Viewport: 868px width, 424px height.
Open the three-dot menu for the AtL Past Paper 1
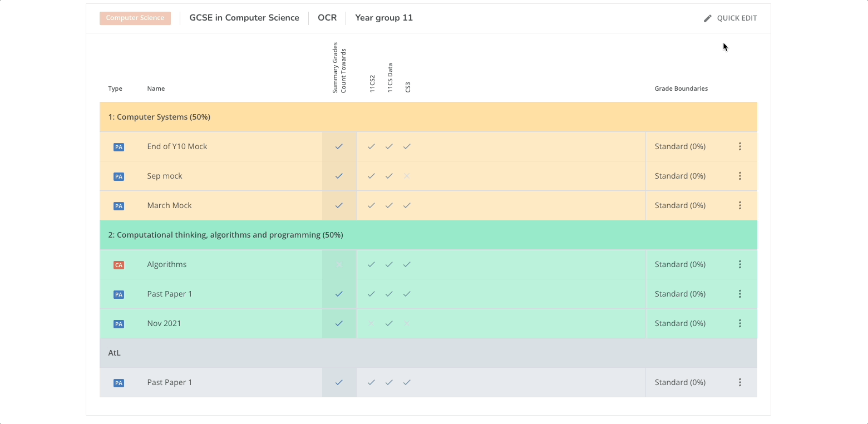740,382
